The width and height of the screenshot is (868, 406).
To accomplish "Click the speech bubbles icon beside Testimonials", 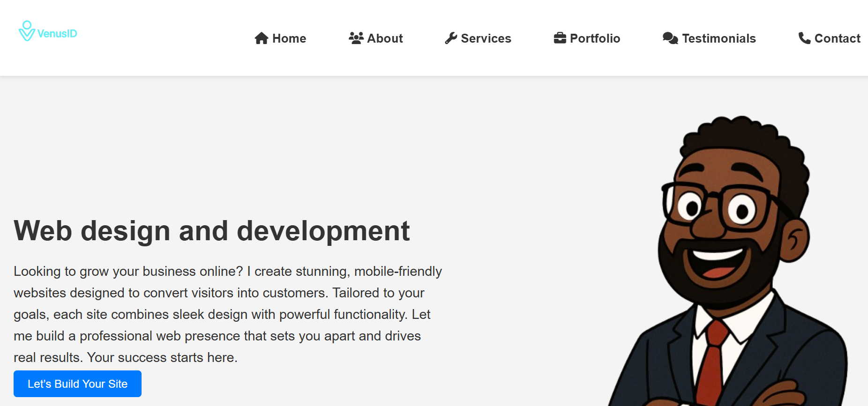I will 670,38.
